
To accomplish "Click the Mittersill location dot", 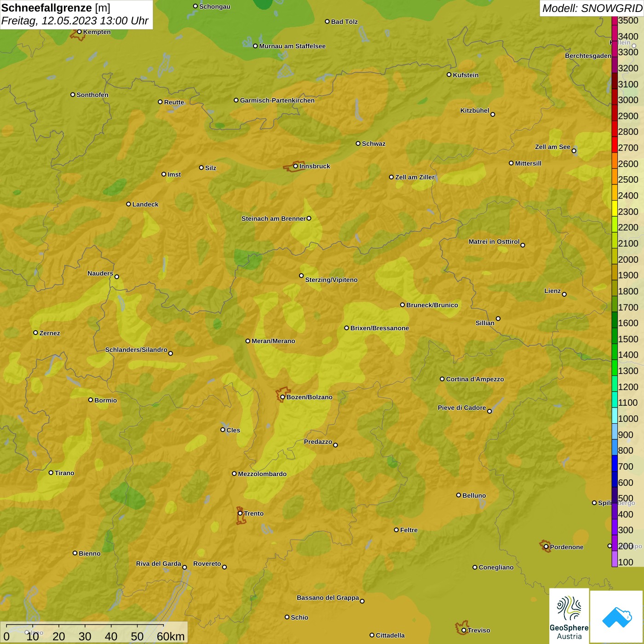I will pos(511,163).
